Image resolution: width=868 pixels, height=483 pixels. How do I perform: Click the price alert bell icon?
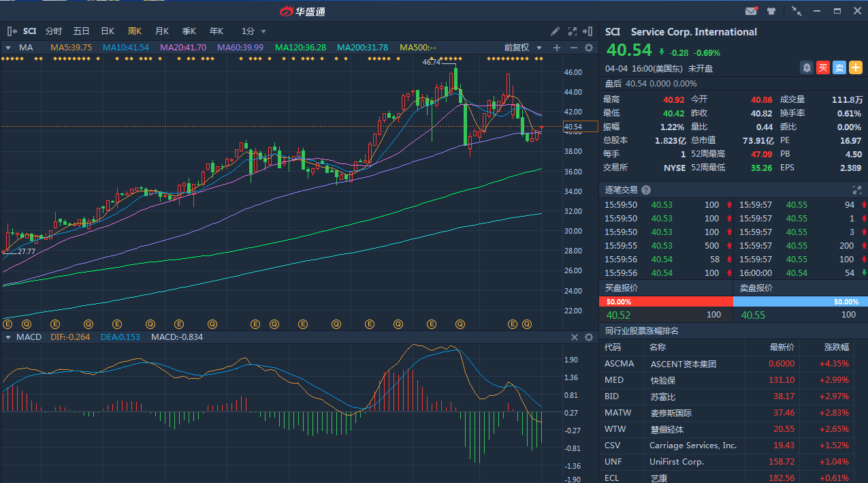click(x=807, y=67)
